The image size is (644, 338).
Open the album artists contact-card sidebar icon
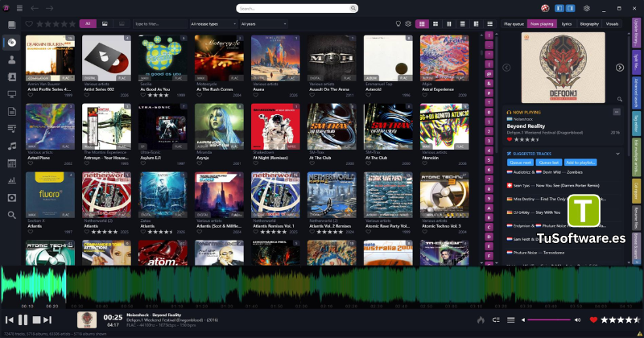[x=11, y=76]
